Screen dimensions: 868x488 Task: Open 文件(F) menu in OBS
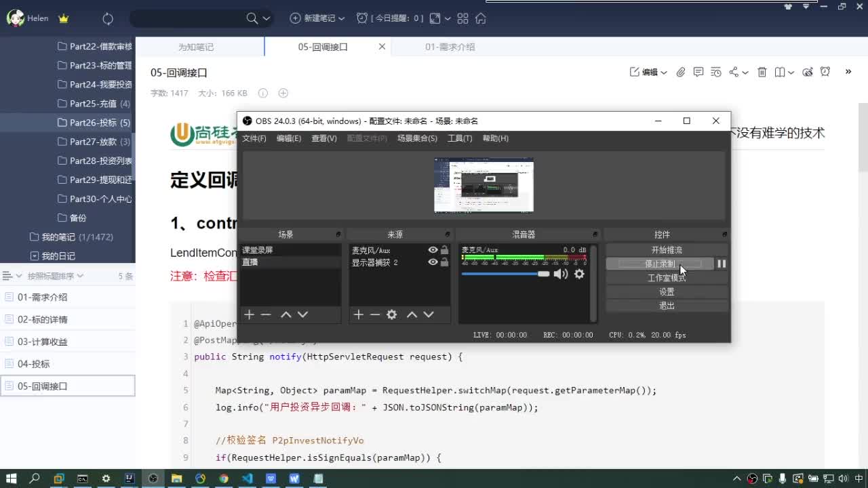(254, 138)
